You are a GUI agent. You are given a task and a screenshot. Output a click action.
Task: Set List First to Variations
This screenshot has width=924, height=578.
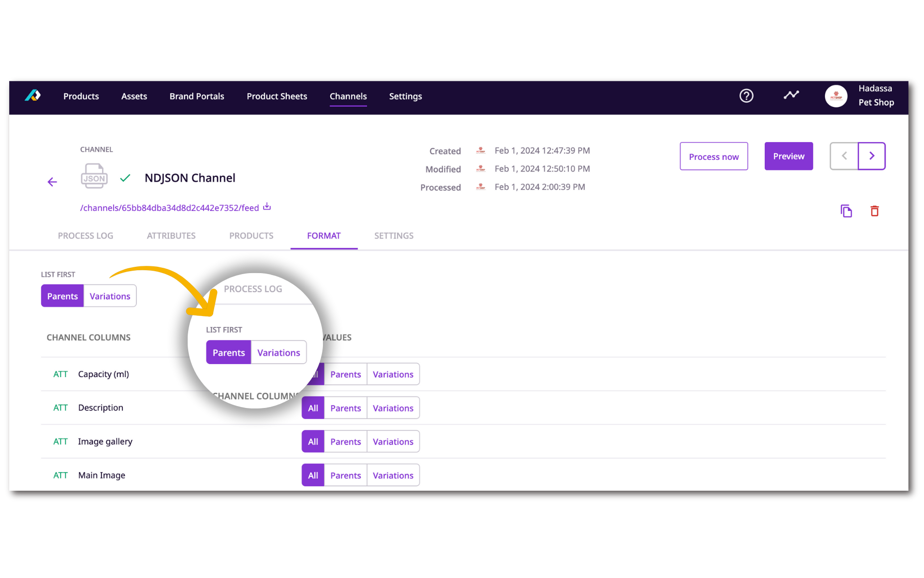pyautogui.click(x=109, y=296)
